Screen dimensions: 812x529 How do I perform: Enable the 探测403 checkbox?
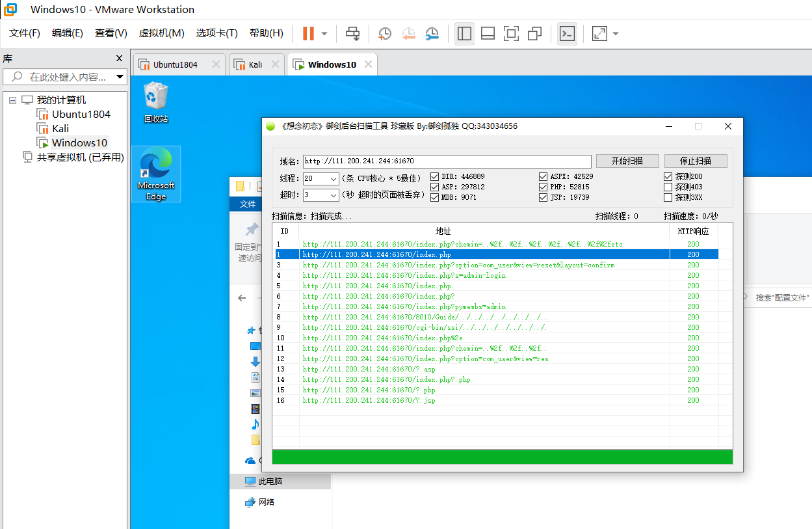(x=668, y=187)
